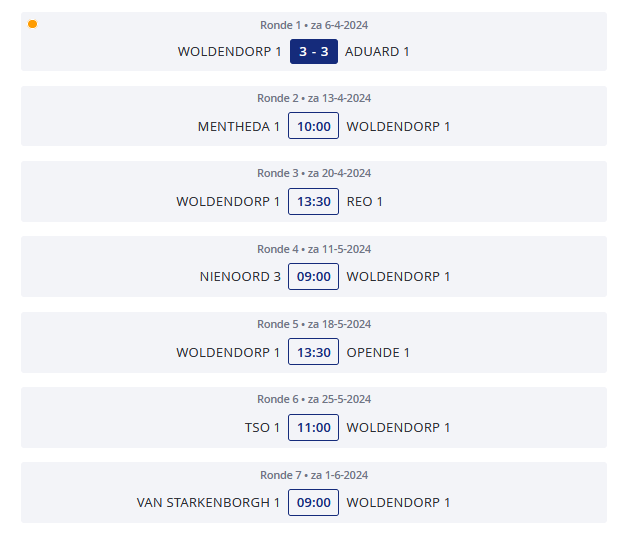Open the 3 - 3 score badge
627x533 pixels.
(x=314, y=52)
